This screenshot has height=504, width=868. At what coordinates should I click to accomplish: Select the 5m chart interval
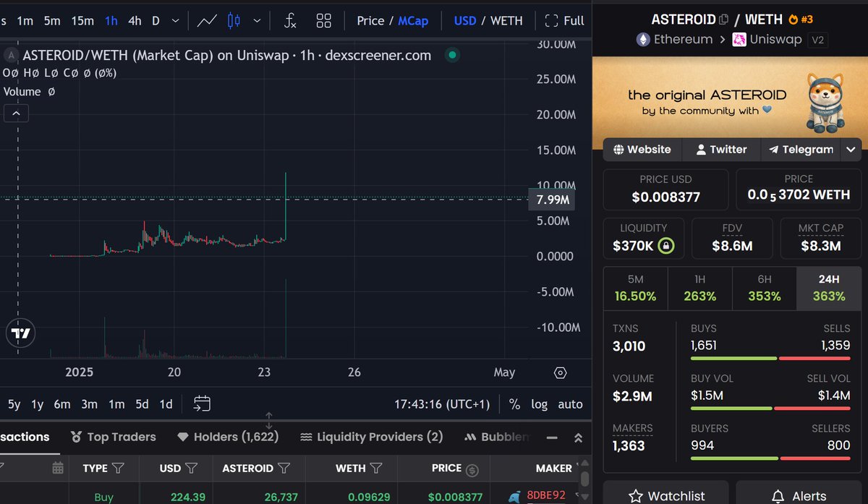tap(52, 20)
